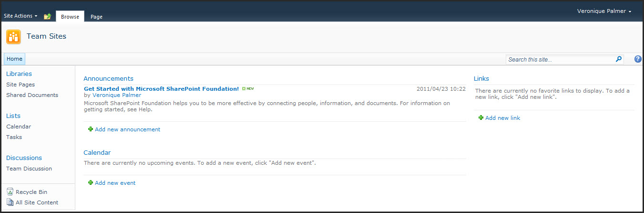Click the Recycle Bin icon
Viewport: 644px width, 213px height.
point(10,192)
